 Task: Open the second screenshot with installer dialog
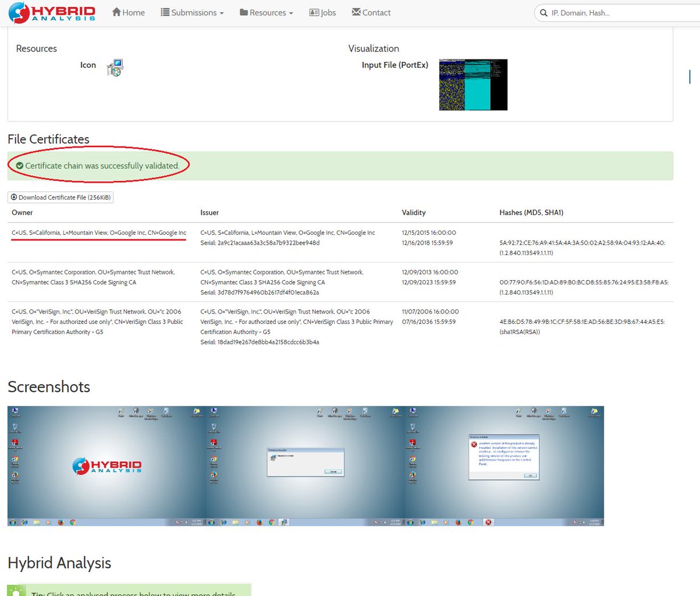point(306,466)
